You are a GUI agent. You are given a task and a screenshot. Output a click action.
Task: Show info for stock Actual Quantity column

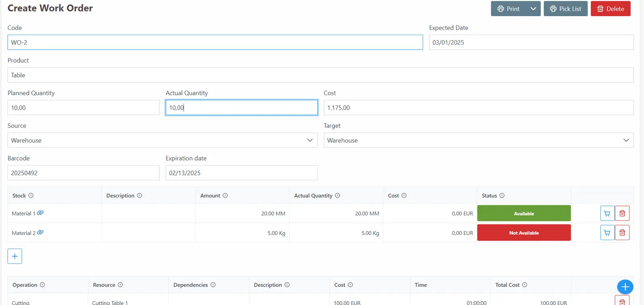point(338,195)
